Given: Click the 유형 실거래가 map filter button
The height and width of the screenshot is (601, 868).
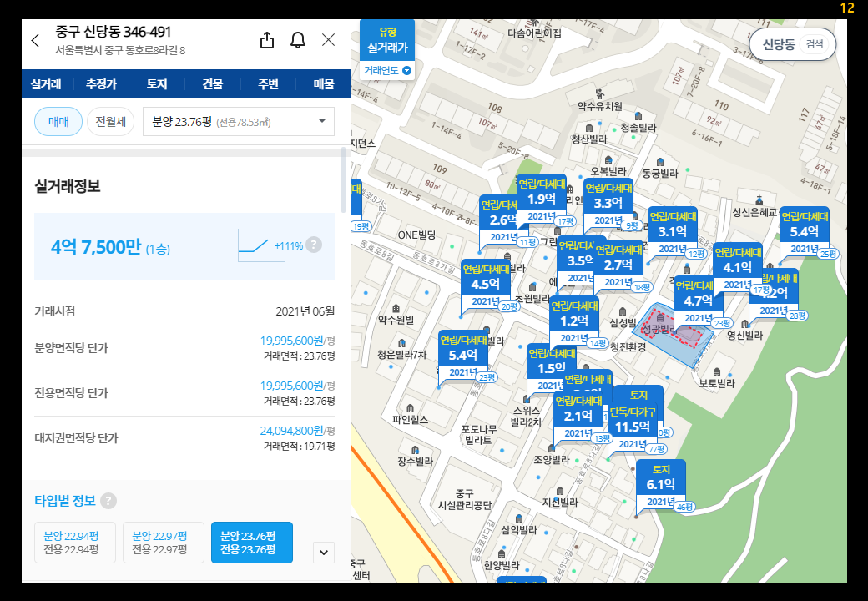Looking at the screenshot, I should tap(387, 40).
